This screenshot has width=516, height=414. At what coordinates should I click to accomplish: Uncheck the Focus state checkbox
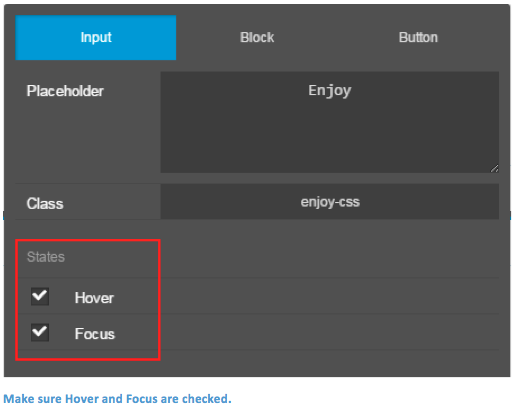[x=40, y=332]
